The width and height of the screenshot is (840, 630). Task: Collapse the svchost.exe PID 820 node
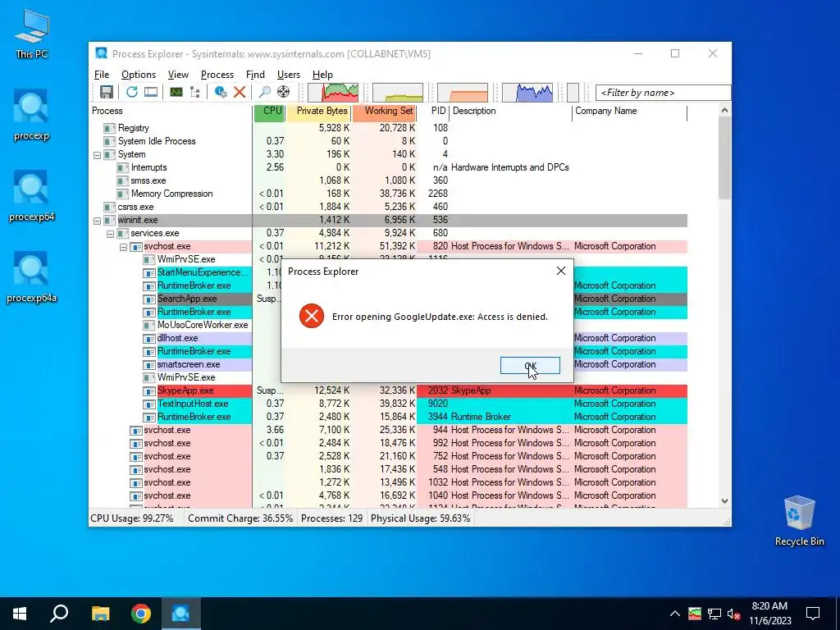click(123, 247)
